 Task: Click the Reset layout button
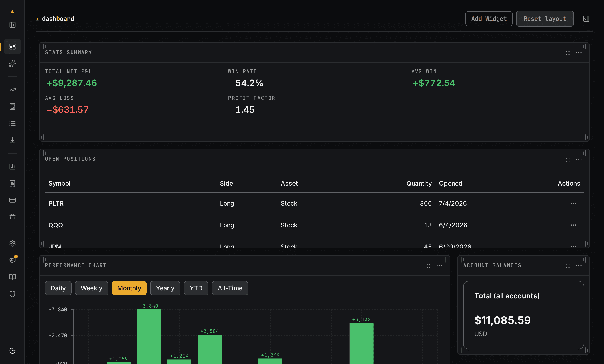(x=545, y=19)
